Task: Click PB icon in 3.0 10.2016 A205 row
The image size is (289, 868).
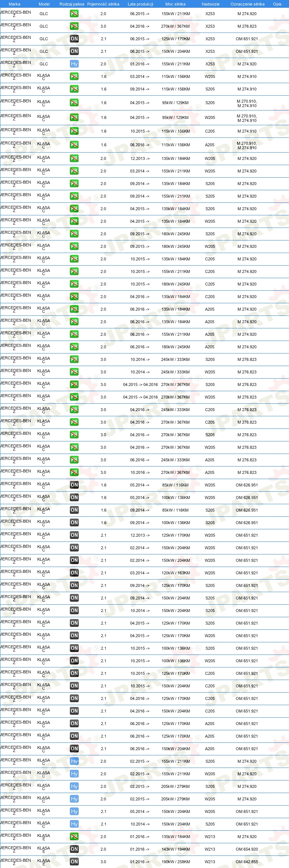Action: click(x=74, y=472)
